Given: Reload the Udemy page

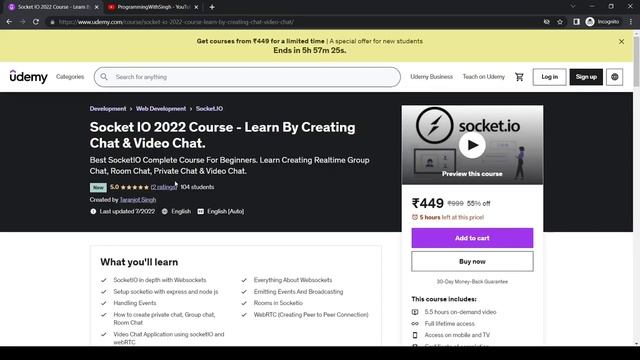Looking at the screenshot, I should point(36,22).
